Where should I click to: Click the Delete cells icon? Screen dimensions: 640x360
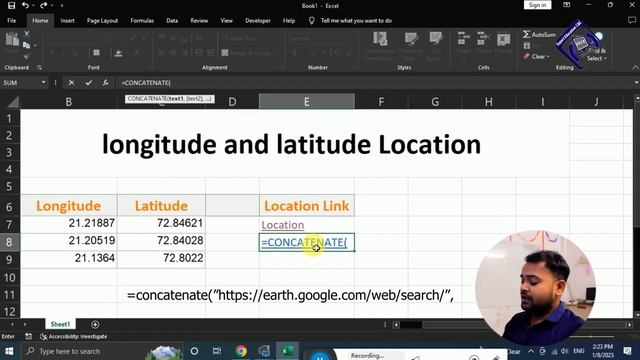483,39
